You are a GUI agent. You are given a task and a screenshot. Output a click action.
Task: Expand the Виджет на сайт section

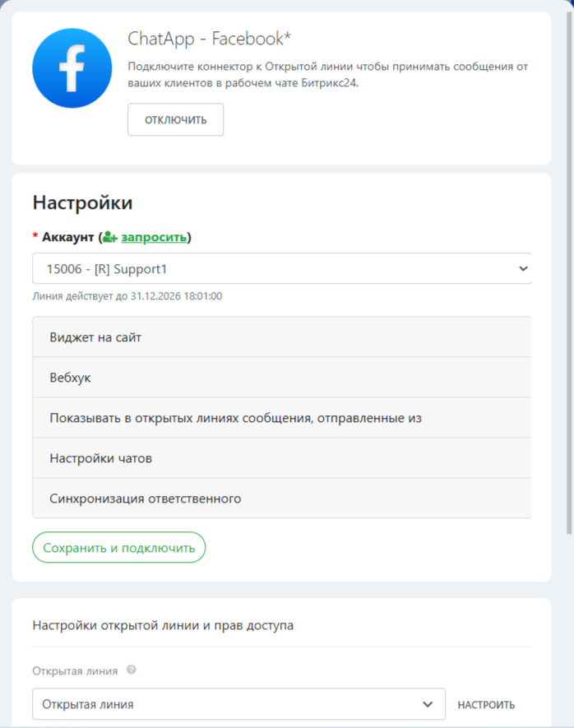pyautogui.click(x=281, y=337)
